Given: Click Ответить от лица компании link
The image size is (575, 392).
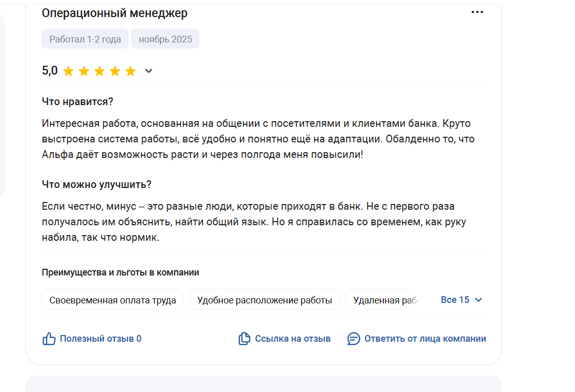Looking at the screenshot, I should tap(425, 339).
